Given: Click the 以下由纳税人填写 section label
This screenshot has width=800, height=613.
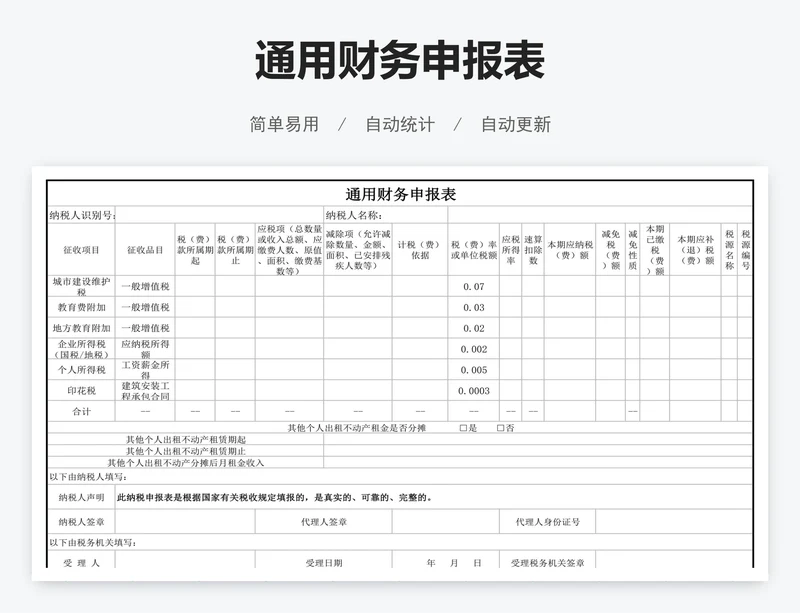Looking at the screenshot, I should click(88, 477).
